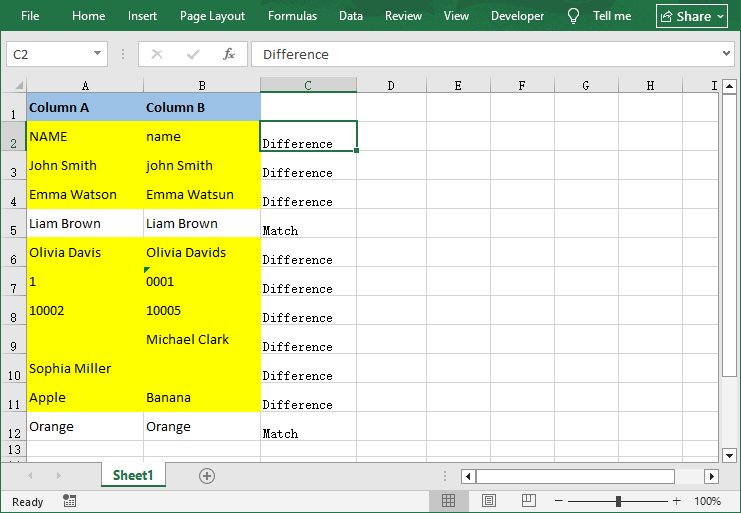Expand the formula bar

pyautogui.click(x=727, y=54)
